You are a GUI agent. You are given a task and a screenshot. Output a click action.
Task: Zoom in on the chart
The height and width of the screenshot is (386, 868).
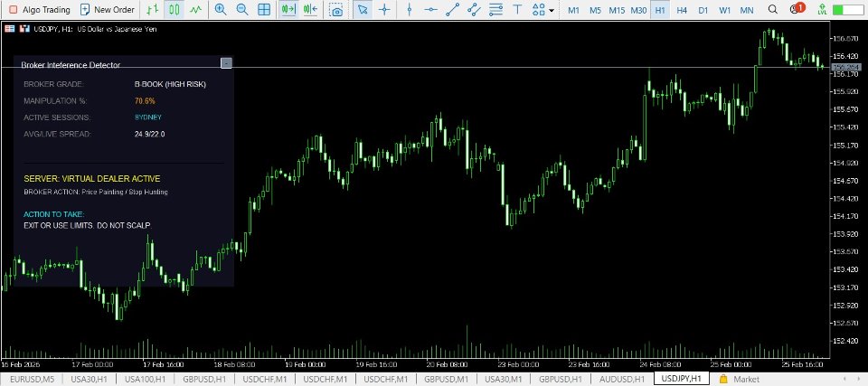(221, 9)
